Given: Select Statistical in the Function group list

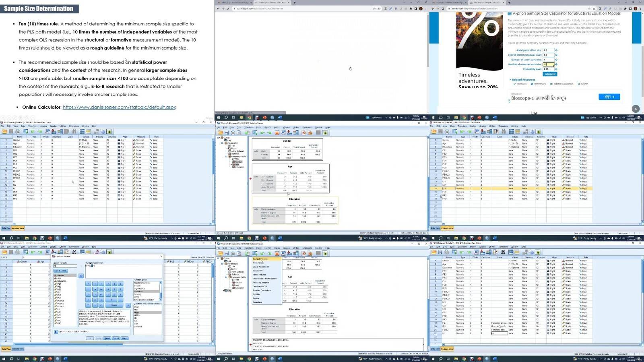Looking at the screenshot, I should click(x=147, y=291).
